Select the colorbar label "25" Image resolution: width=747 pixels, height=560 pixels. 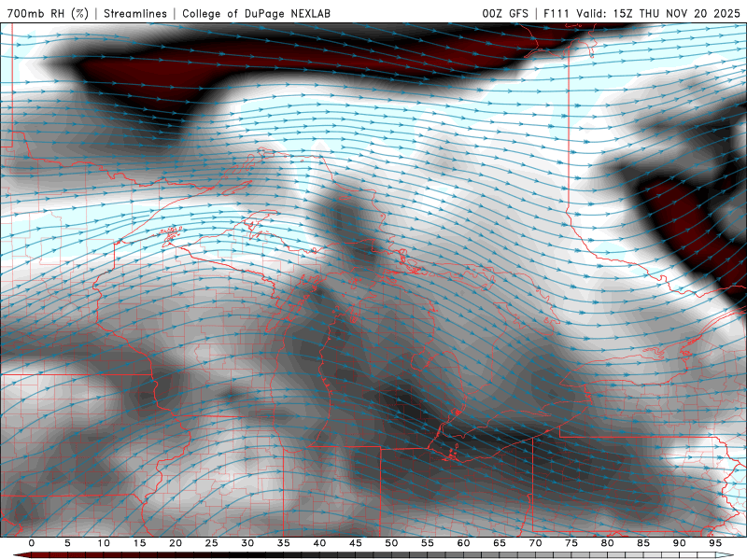(x=211, y=543)
